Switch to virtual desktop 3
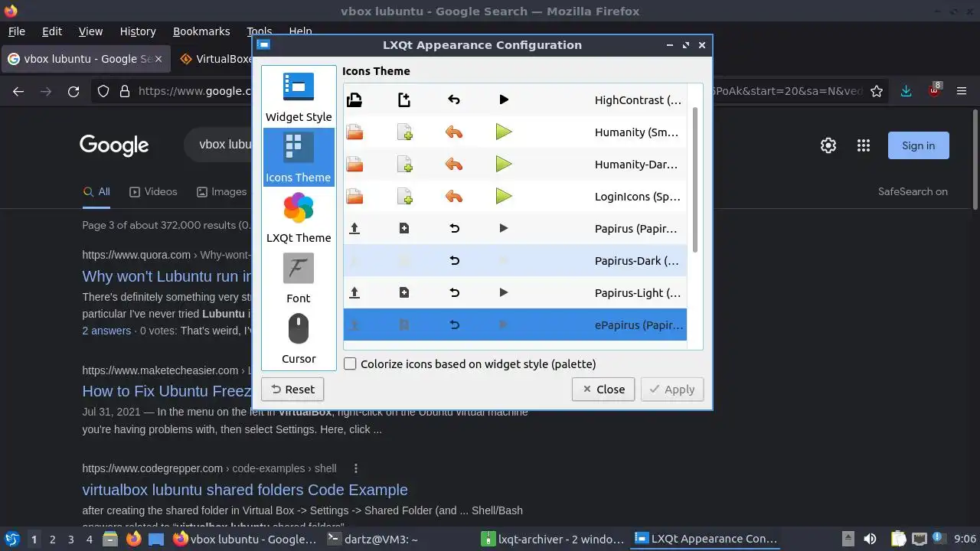The height and width of the screenshot is (551, 980). point(70,539)
